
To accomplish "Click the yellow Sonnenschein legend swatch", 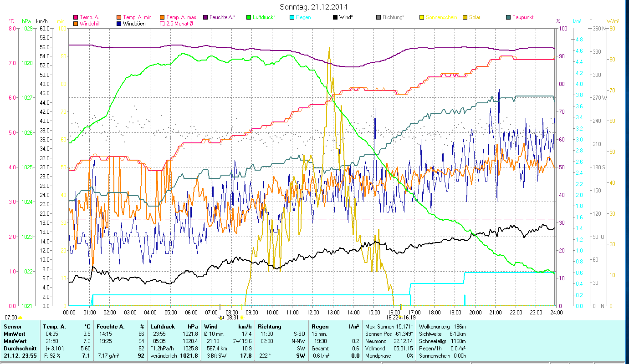I will (x=422, y=17).
